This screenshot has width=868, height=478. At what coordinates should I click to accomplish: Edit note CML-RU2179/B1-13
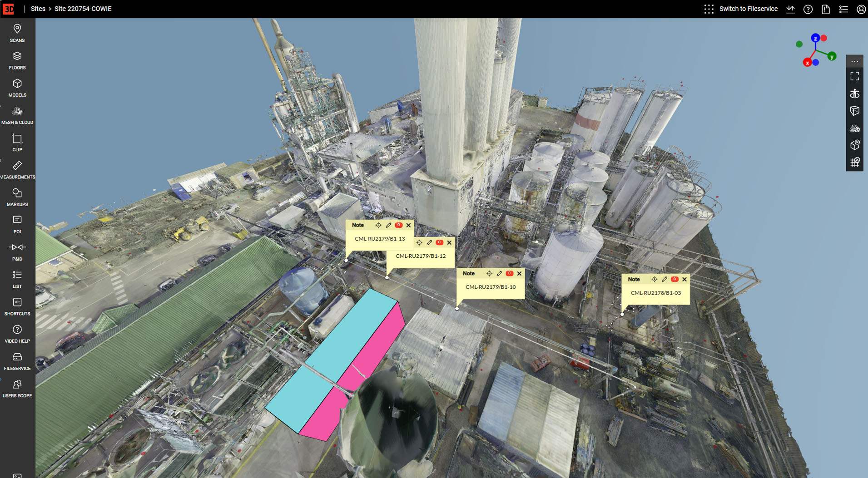[388, 225]
